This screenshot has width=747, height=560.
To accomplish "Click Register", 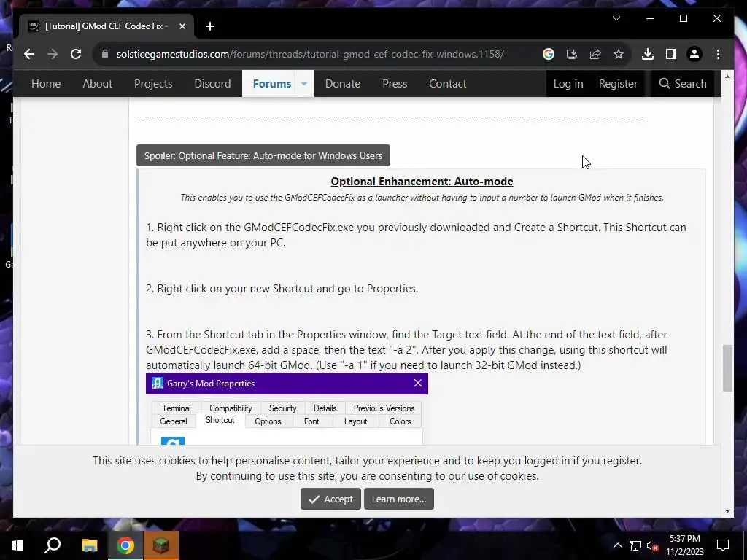I will coord(618,84).
